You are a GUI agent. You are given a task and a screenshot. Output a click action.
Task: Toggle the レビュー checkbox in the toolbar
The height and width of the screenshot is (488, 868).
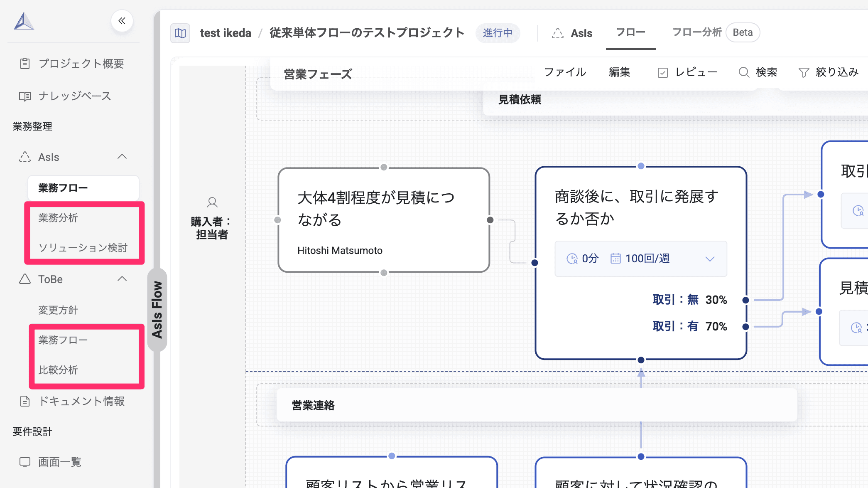tap(663, 71)
